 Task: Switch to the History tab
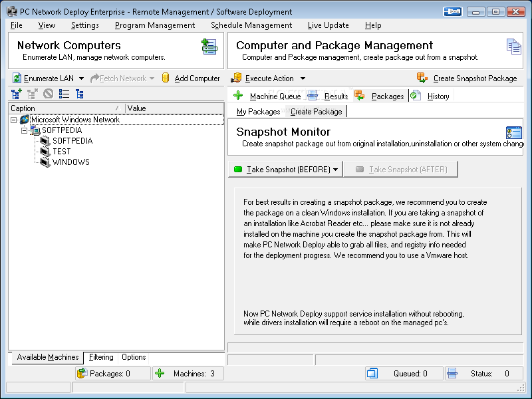coord(430,96)
